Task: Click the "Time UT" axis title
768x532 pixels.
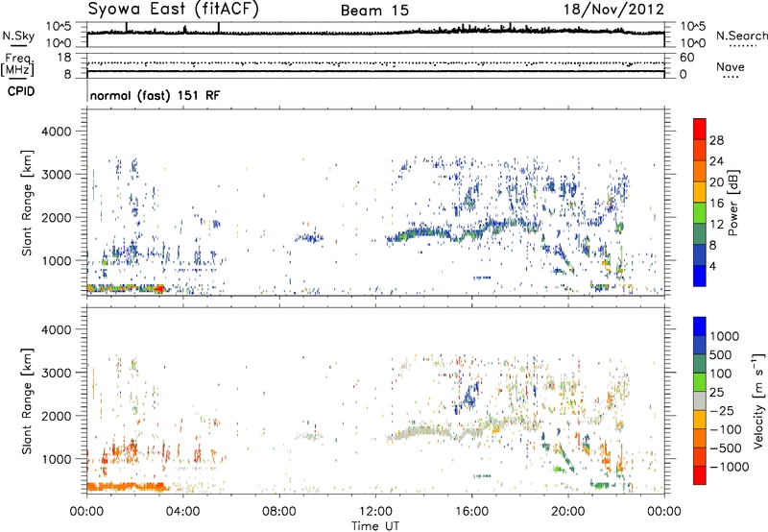Action: (375, 526)
